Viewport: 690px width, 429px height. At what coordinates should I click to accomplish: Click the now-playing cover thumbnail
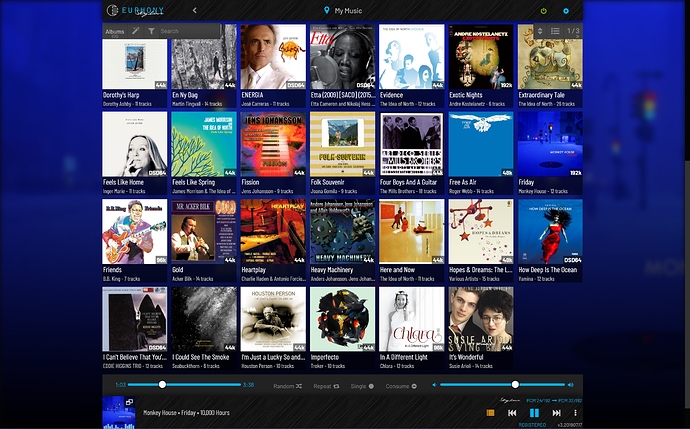click(x=118, y=413)
